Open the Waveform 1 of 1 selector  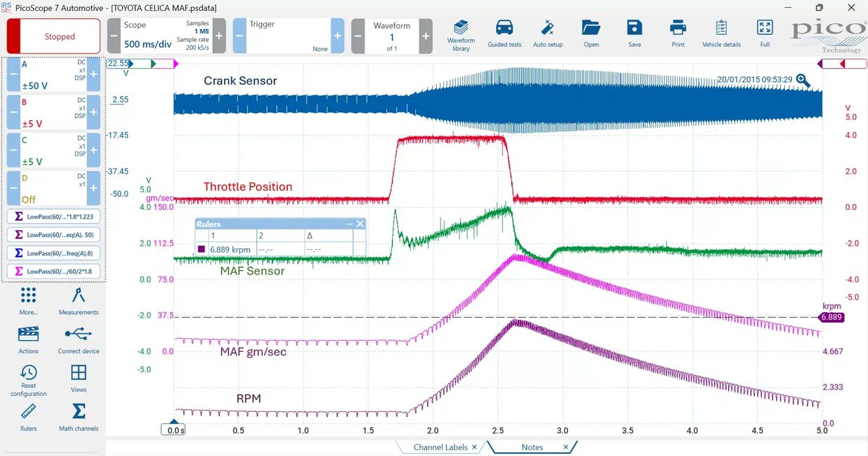point(392,36)
